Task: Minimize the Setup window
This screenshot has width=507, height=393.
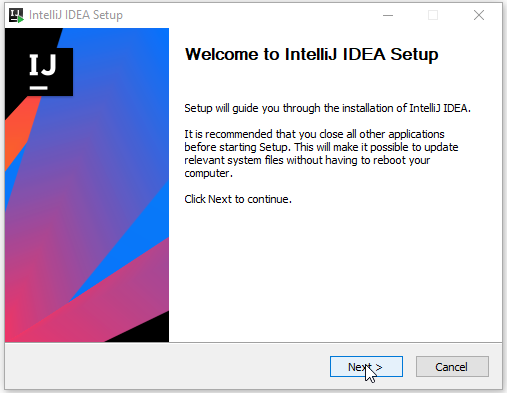Action: tap(388, 15)
